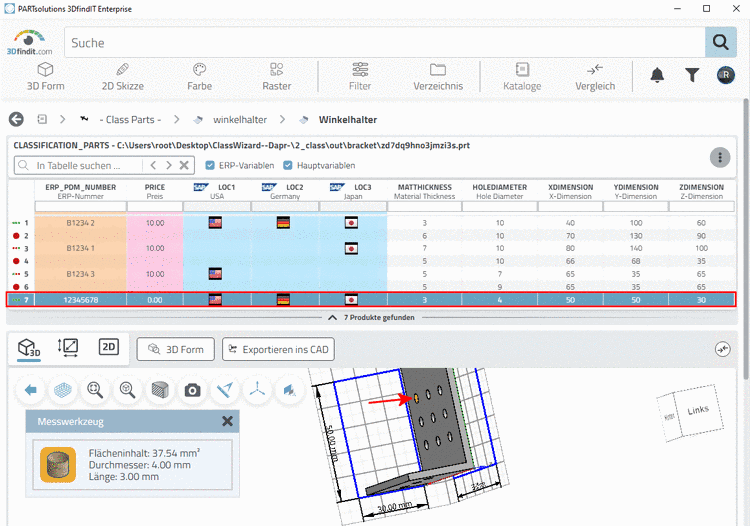Select the winkelhalter breadcrumb

coord(240,120)
